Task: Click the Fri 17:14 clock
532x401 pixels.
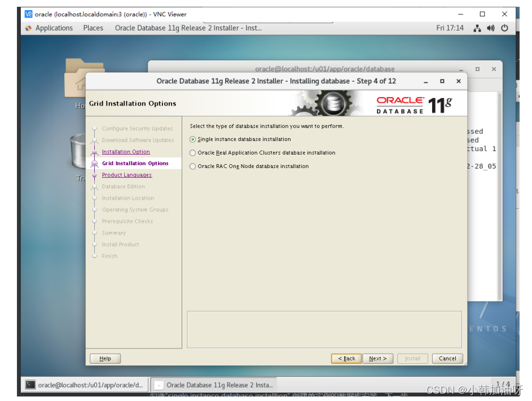Action: click(x=450, y=28)
